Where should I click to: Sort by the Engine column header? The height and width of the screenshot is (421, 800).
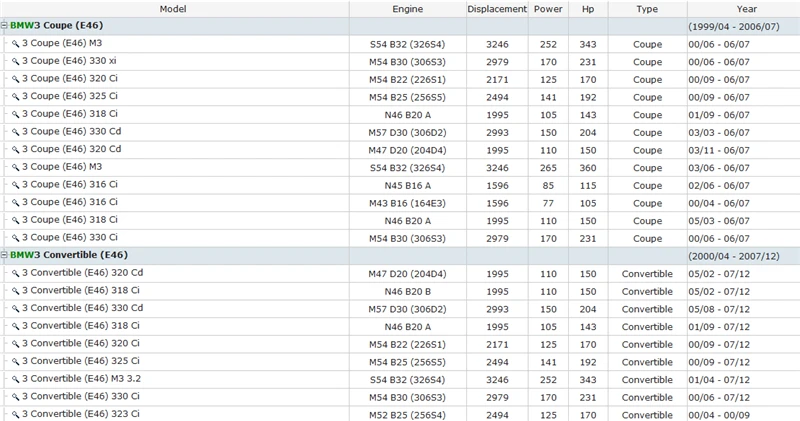tap(408, 9)
